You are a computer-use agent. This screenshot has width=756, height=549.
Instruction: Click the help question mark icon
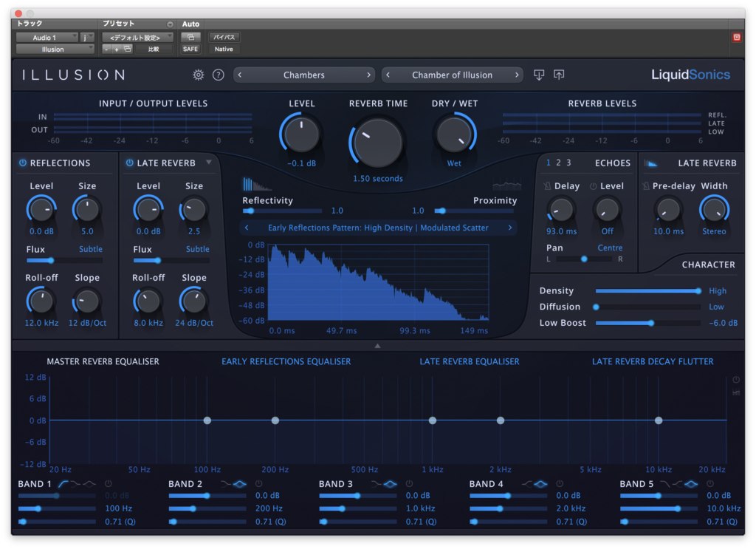[218, 75]
